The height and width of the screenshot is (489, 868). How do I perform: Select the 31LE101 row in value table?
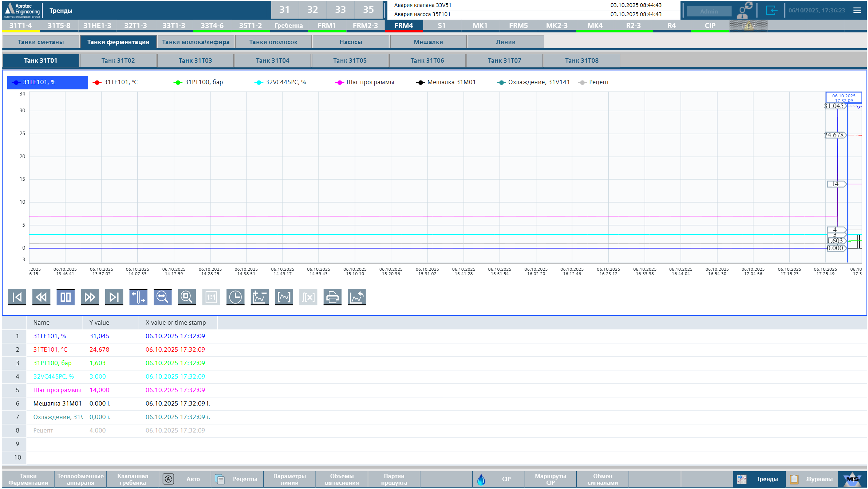pyautogui.click(x=50, y=336)
